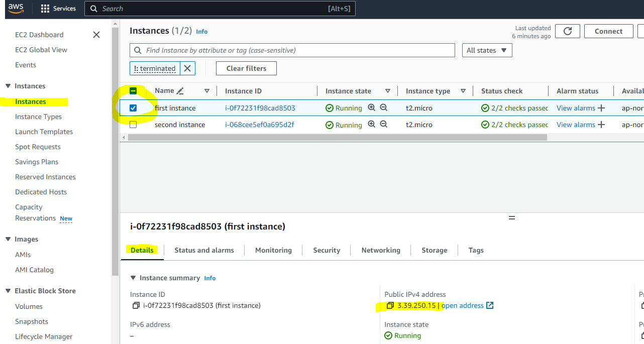644x344 pixels.
Task: Zoom out icon for second instance state
Action: [x=384, y=124]
